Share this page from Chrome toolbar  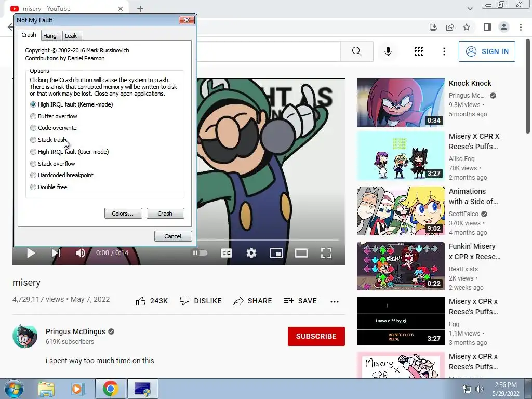click(450, 27)
